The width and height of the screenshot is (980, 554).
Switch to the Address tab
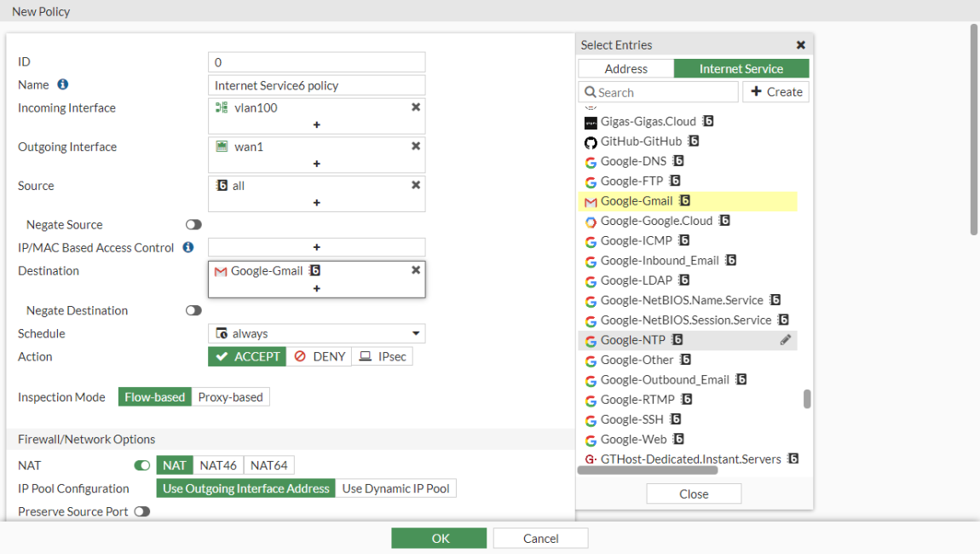coord(626,69)
